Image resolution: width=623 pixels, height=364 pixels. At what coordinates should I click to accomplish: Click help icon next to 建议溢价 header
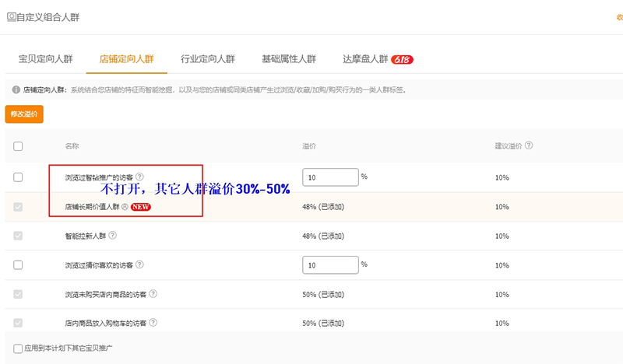point(529,145)
